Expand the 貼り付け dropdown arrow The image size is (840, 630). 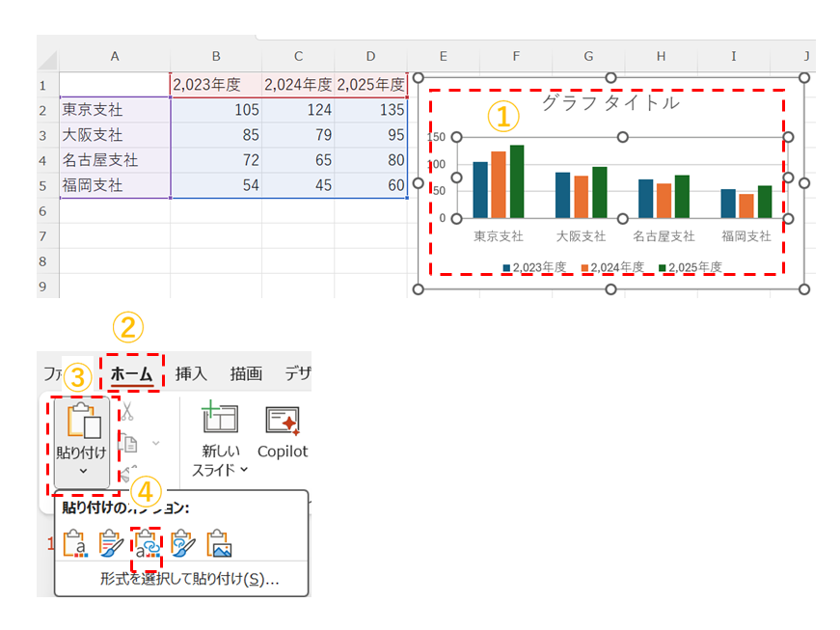pos(82,471)
